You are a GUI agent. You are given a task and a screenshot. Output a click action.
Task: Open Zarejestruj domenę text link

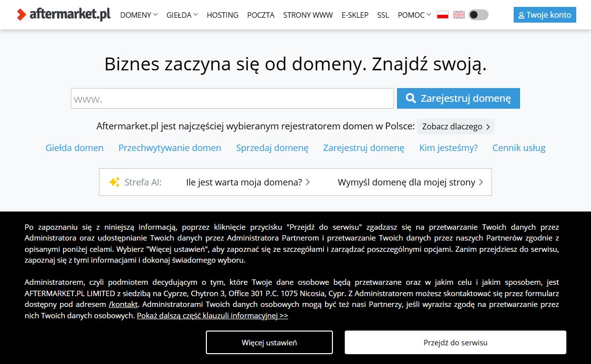click(x=364, y=148)
